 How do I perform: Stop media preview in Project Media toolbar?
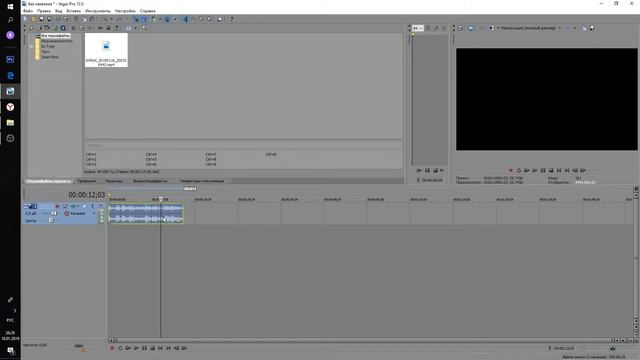click(108, 28)
